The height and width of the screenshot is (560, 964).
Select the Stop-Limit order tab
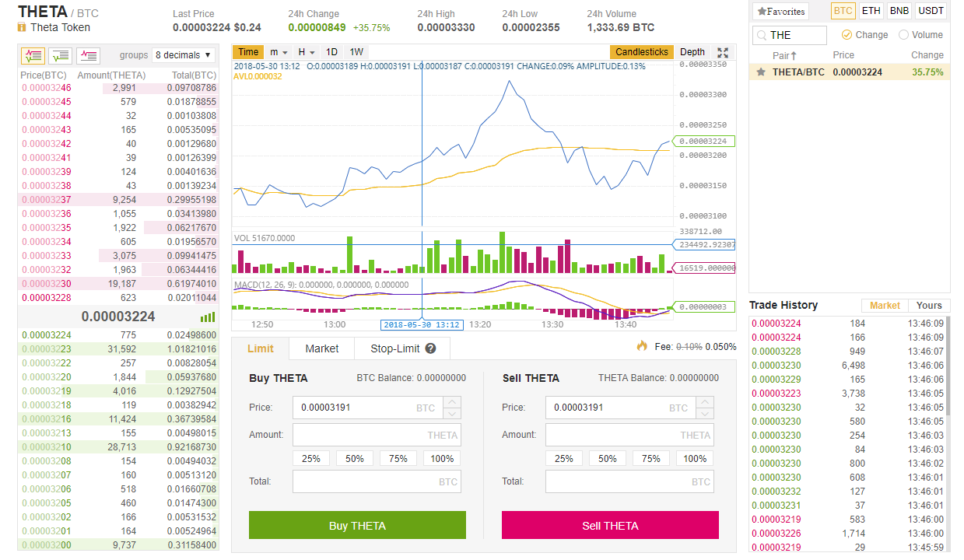[402, 348]
